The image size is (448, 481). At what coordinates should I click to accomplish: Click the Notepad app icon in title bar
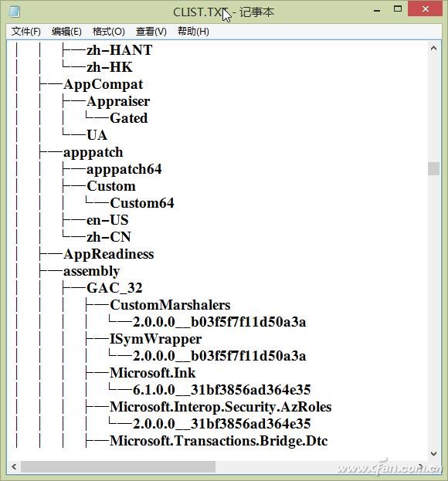14,12
